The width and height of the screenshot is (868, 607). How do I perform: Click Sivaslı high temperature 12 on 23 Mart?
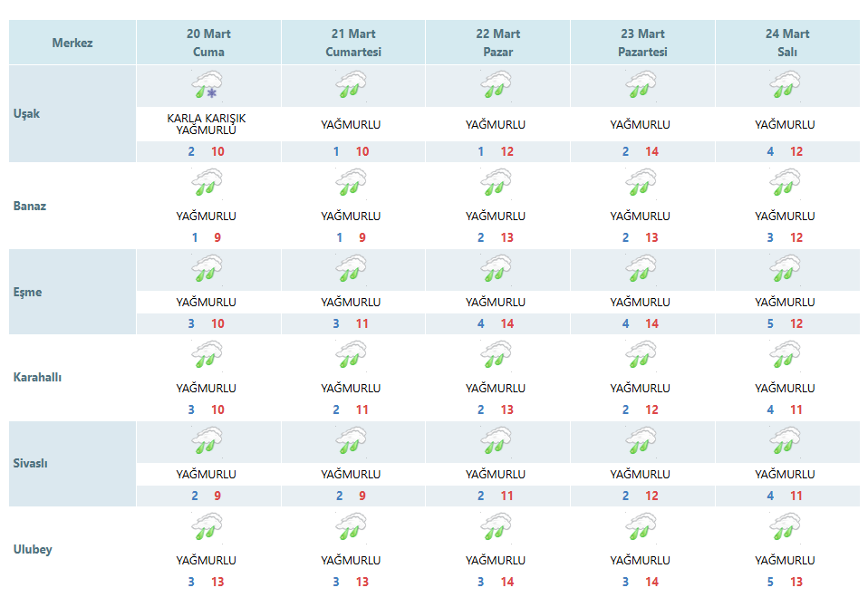click(x=651, y=496)
